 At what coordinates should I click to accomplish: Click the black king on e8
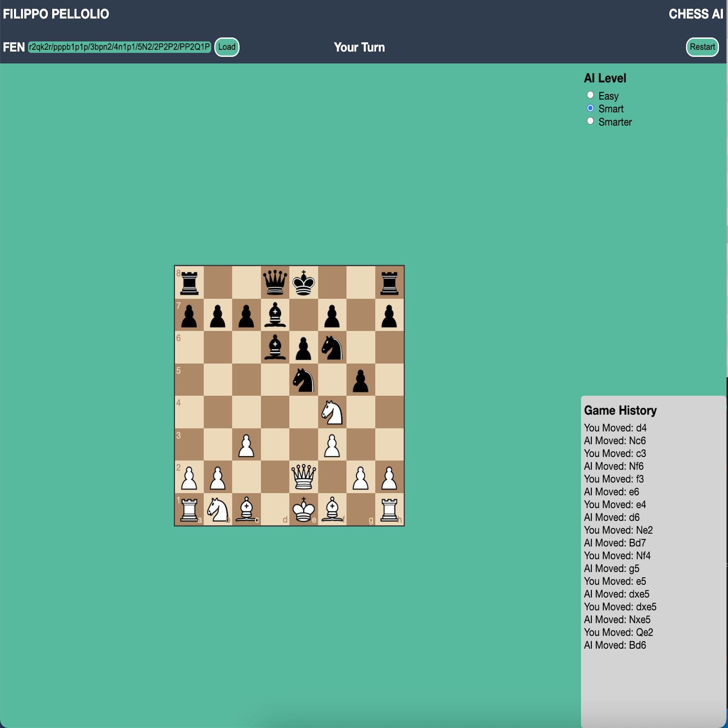304,282
